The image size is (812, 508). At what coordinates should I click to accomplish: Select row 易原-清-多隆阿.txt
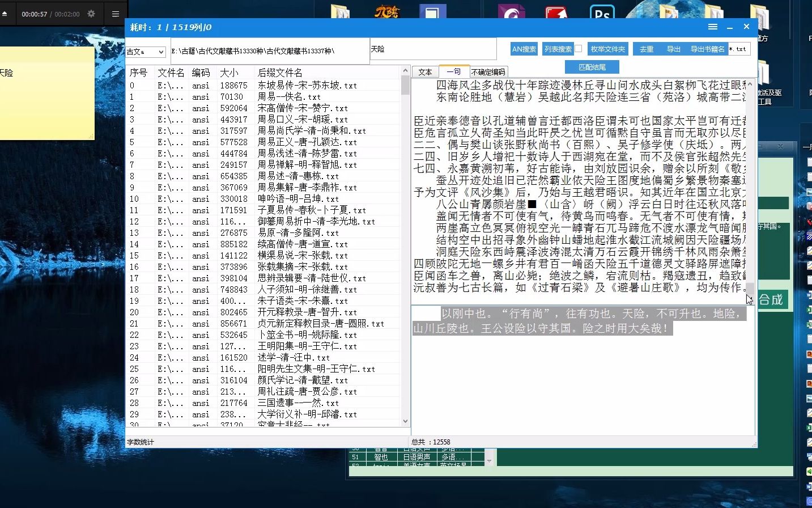pyautogui.click(x=263, y=233)
